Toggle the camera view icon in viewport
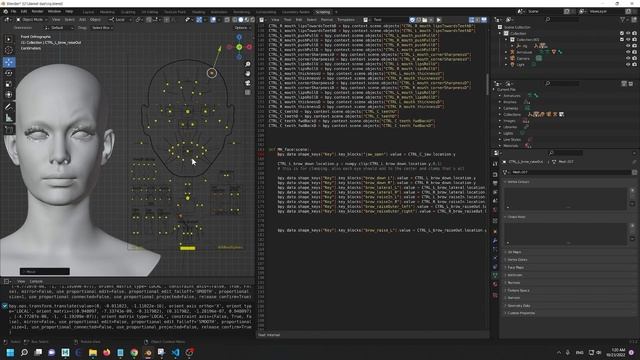The image size is (640, 360). [248, 83]
